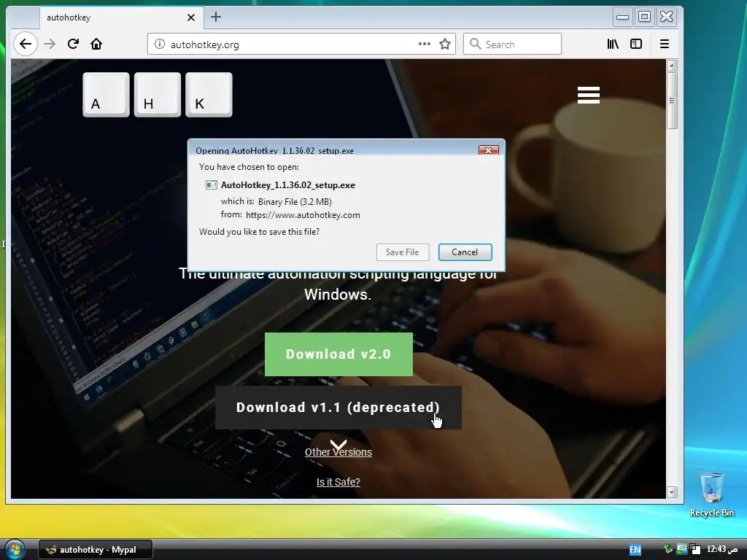Screen dimensions: 747x560
Task: Open the Windows Start orb
Action: coord(15,549)
